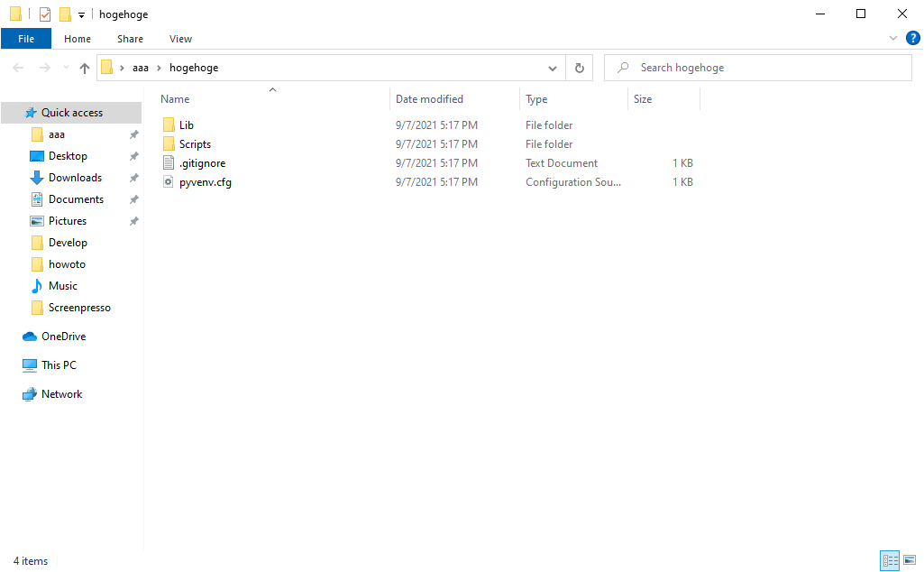Click the This PC monitor icon
The height and width of the screenshot is (572, 924).
pyautogui.click(x=30, y=365)
